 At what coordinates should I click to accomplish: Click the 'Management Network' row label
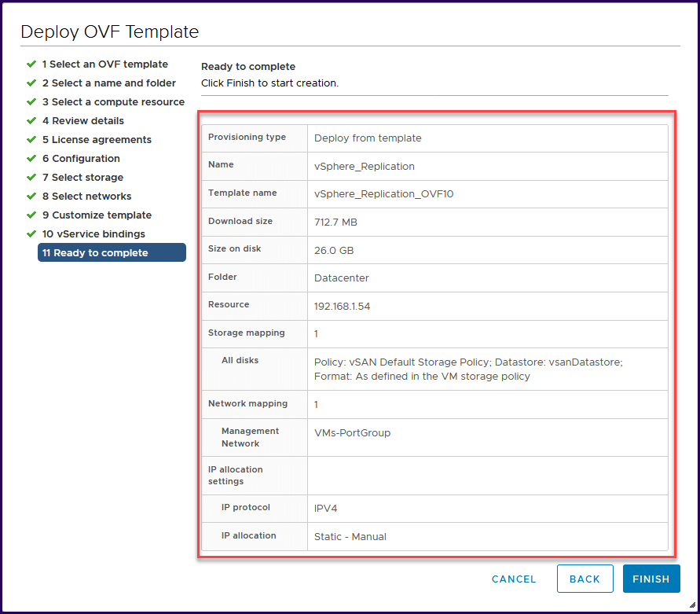point(250,437)
